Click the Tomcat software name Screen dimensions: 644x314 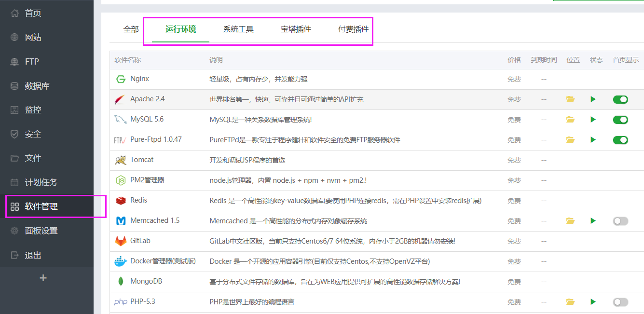(142, 160)
